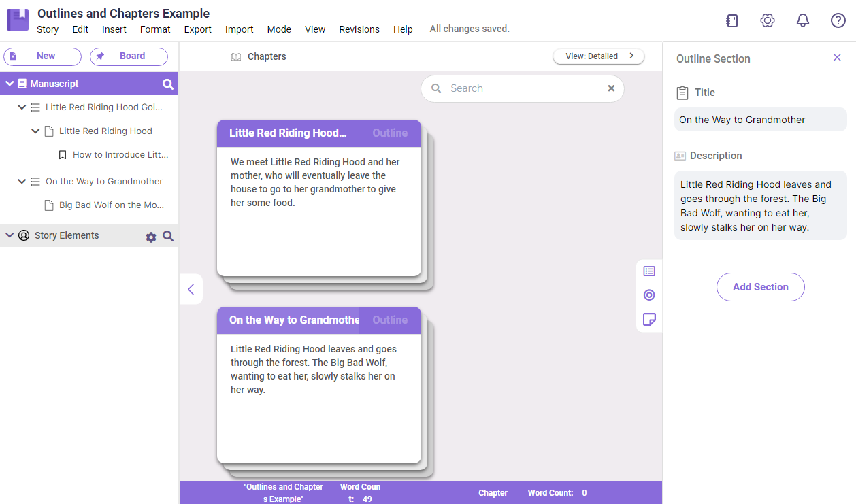Collapse the Little Red Riding Hood chapter
856x504 pixels.
(35, 131)
